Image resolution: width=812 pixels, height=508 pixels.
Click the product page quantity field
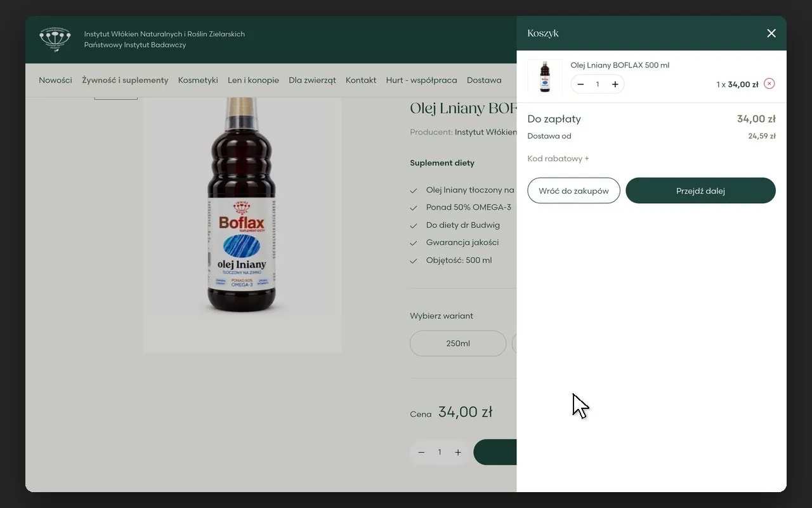440,452
